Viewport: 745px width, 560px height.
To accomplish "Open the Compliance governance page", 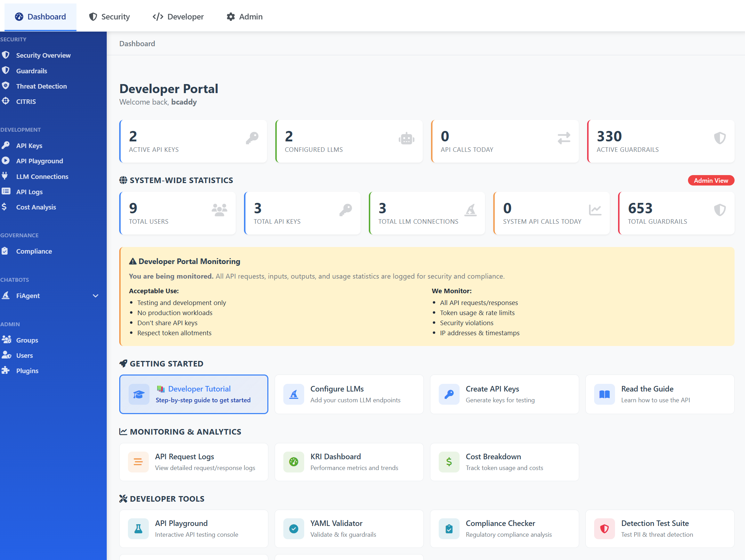I will point(34,251).
